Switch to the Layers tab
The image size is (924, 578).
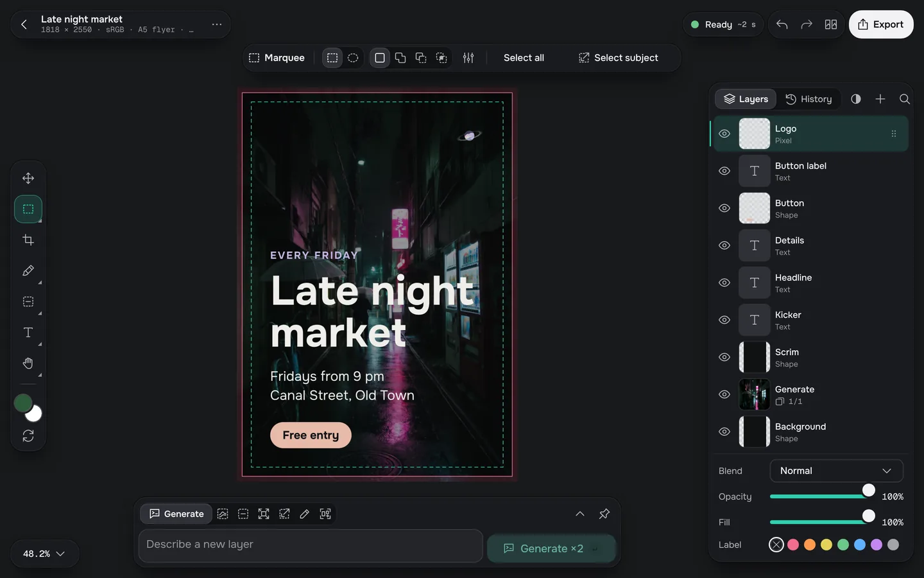pos(746,99)
